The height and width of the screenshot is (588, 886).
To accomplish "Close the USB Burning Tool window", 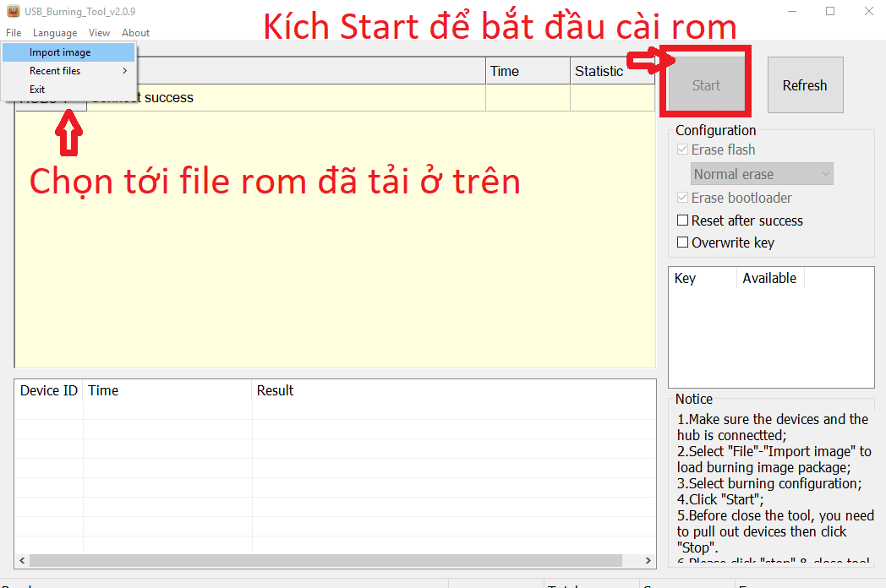I will (869, 11).
